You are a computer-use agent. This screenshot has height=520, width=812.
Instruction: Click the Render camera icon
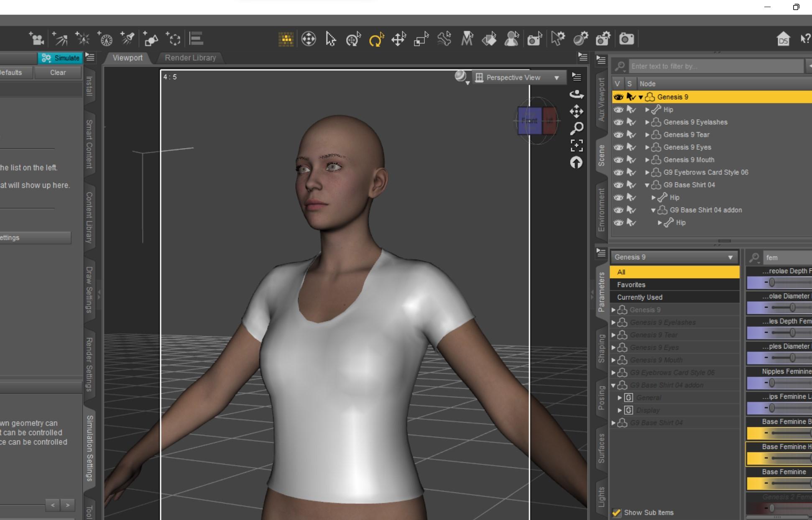tap(626, 39)
